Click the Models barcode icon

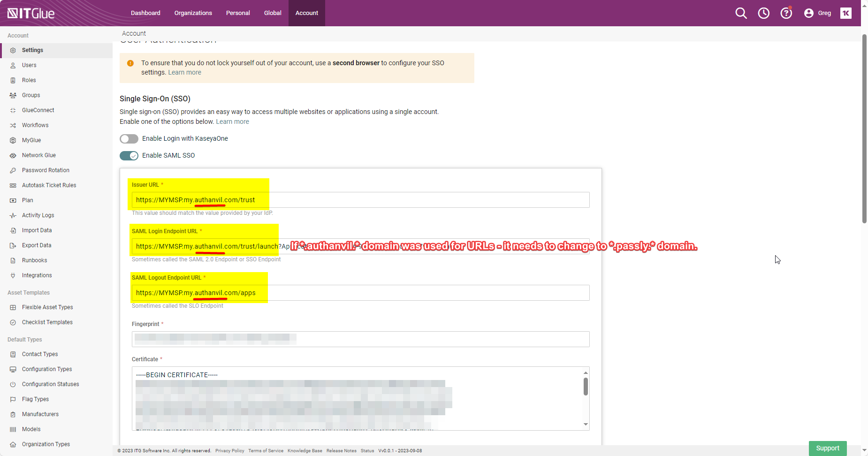pos(13,429)
